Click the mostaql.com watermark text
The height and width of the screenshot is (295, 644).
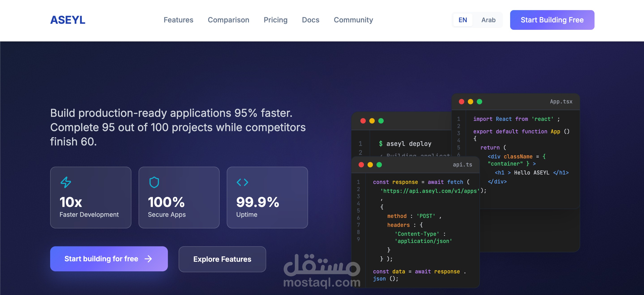click(x=322, y=283)
